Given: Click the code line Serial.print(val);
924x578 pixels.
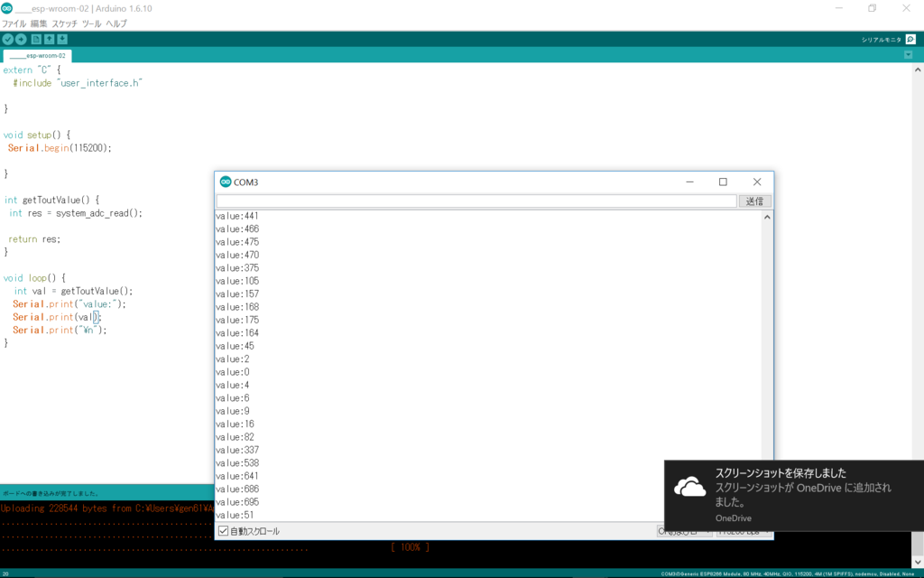Looking at the screenshot, I should point(57,317).
